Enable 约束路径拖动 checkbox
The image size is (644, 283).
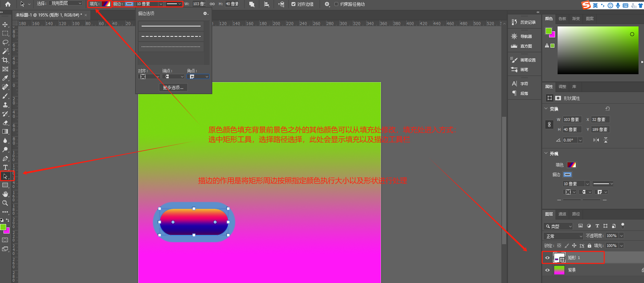(x=336, y=4)
